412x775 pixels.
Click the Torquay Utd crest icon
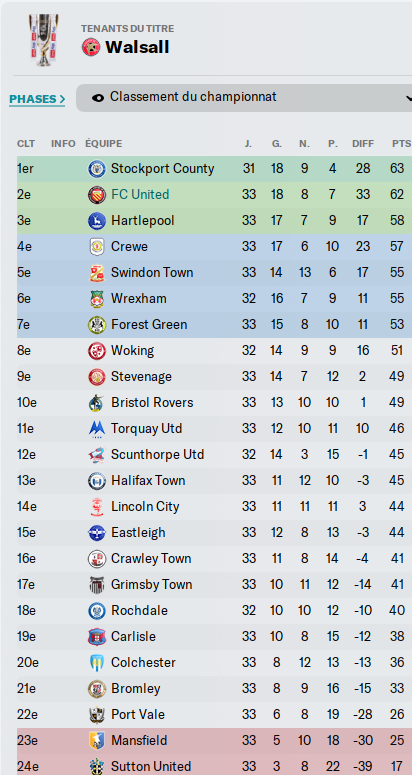pyautogui.click(x=97, y=429)
